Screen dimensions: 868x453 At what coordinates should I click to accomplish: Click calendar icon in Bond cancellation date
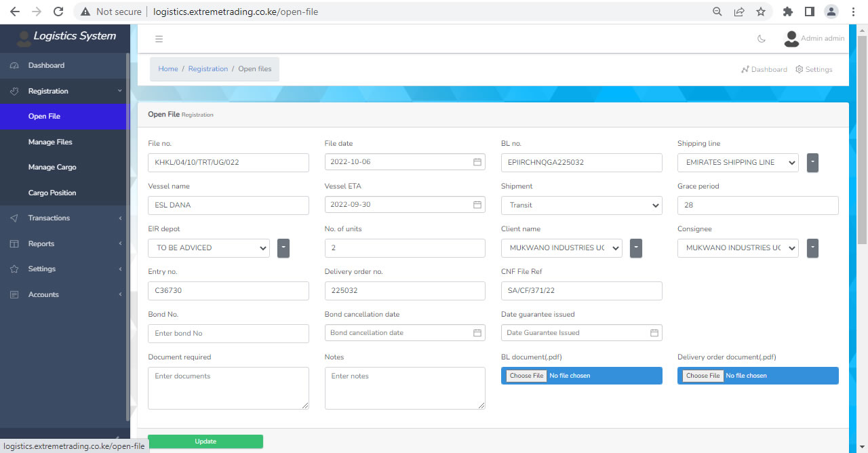[477, 333]
